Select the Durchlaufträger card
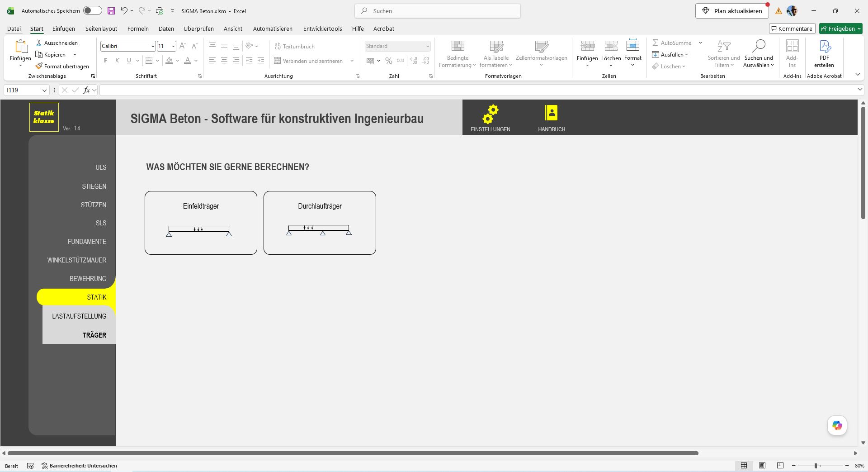 (320, 223)
